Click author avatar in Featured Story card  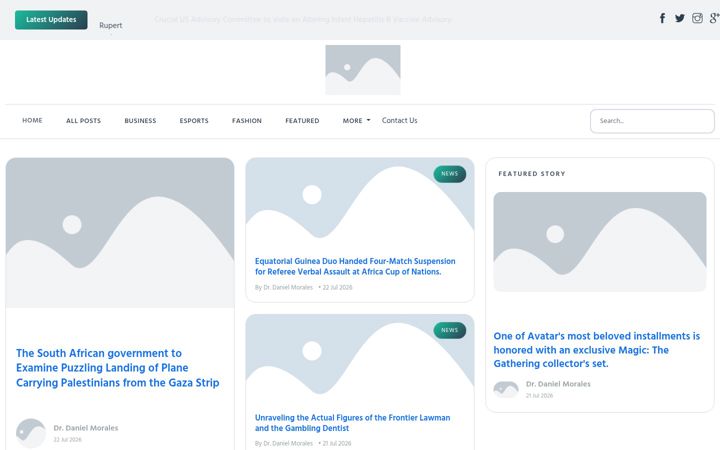pos(506,389)
